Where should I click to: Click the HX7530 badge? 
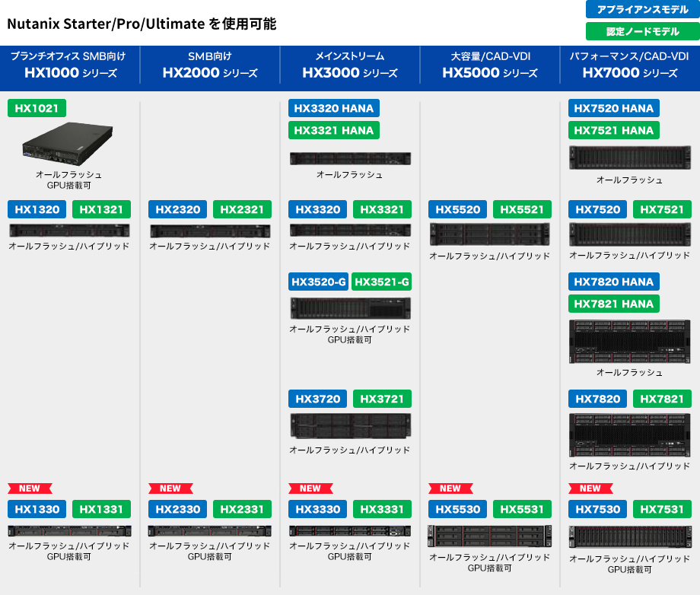point(597,509)
